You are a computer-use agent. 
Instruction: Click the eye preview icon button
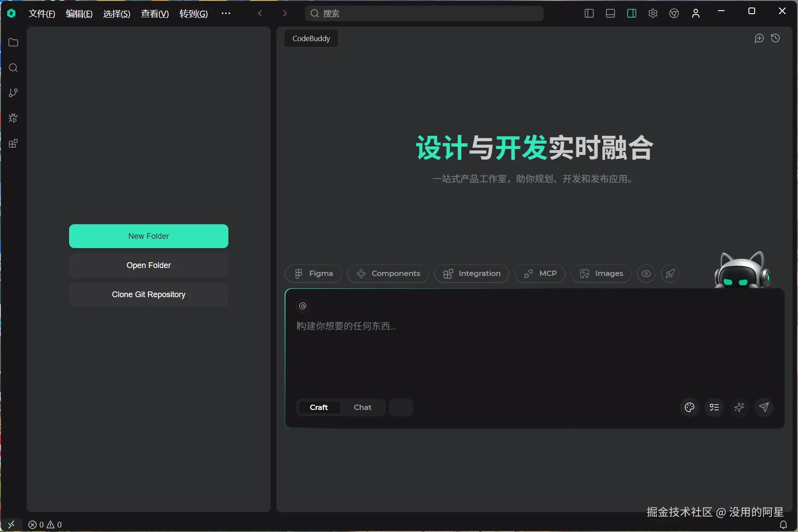646,274
